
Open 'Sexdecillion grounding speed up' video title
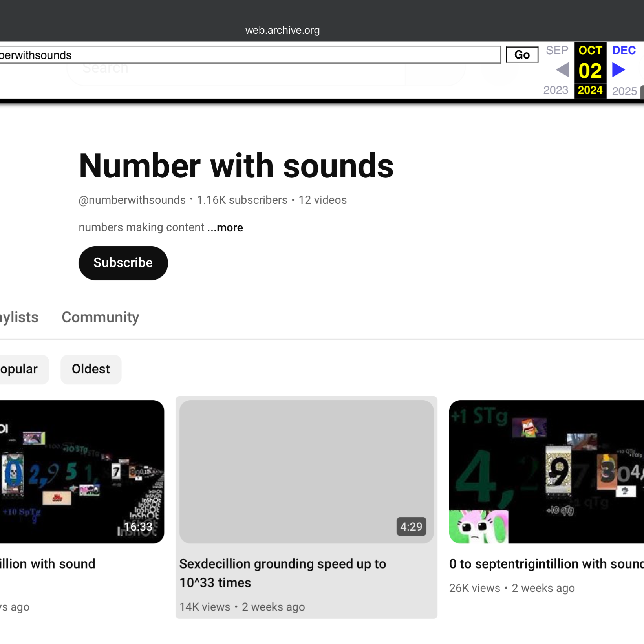pos(282,573)
